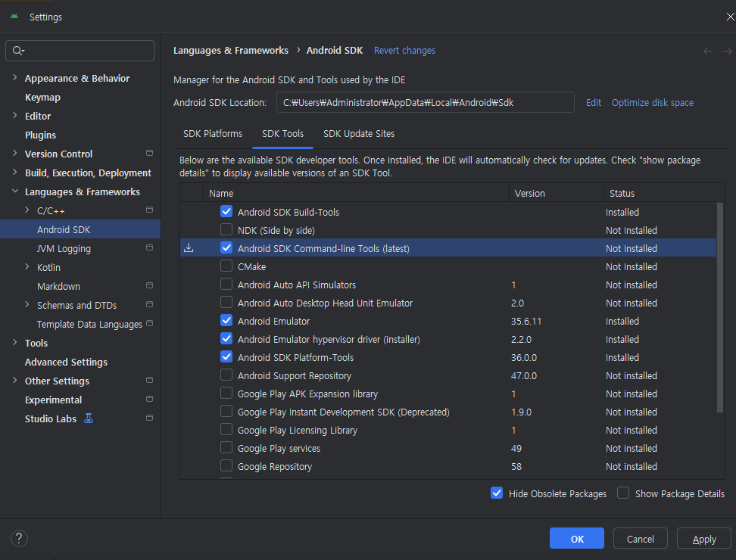Viewport: 736px width, 560px height.
Task: Click the settings search field
Action: point(80,51)
